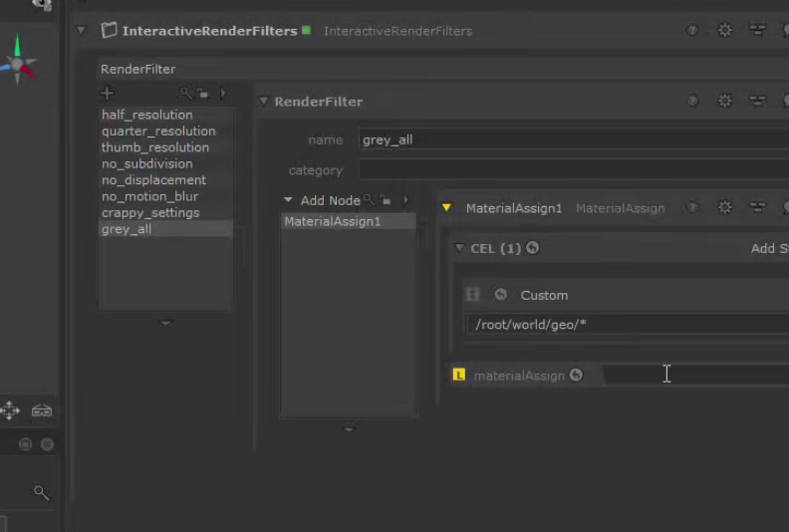Image resolution: width=789 pixels, height=532 pixels.
Task: Collapse the InteractiveRenderFilters section
Action: pos(82,31)
